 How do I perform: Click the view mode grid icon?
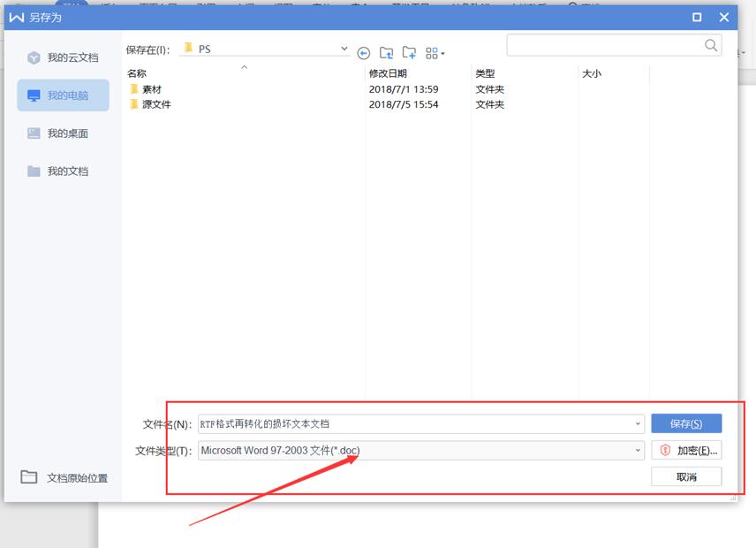[x=431, y=53]
